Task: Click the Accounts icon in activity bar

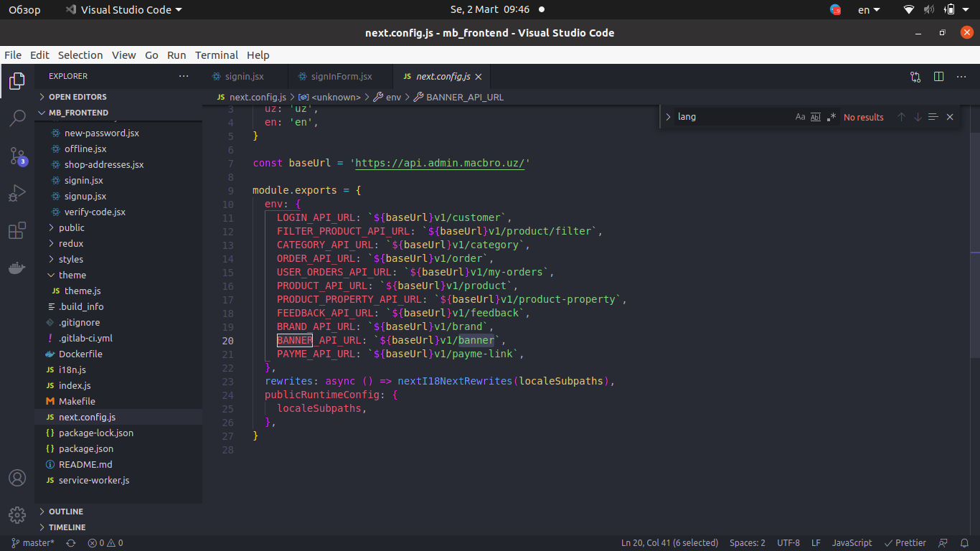Action: [17, 478]
